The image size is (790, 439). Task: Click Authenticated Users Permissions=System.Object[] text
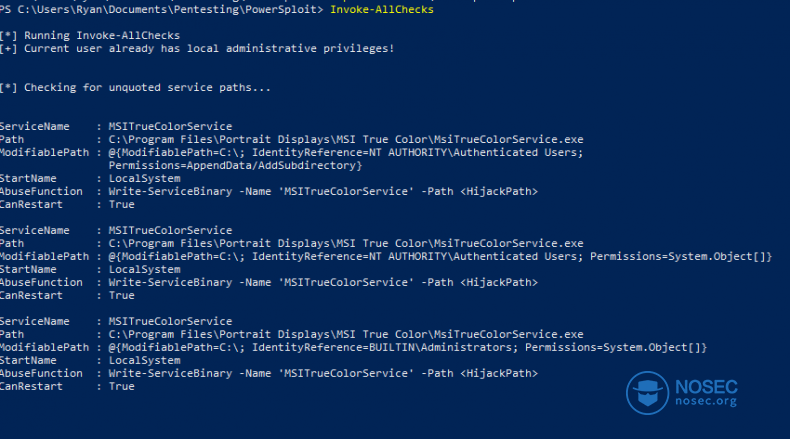click(x=613, y=257)
